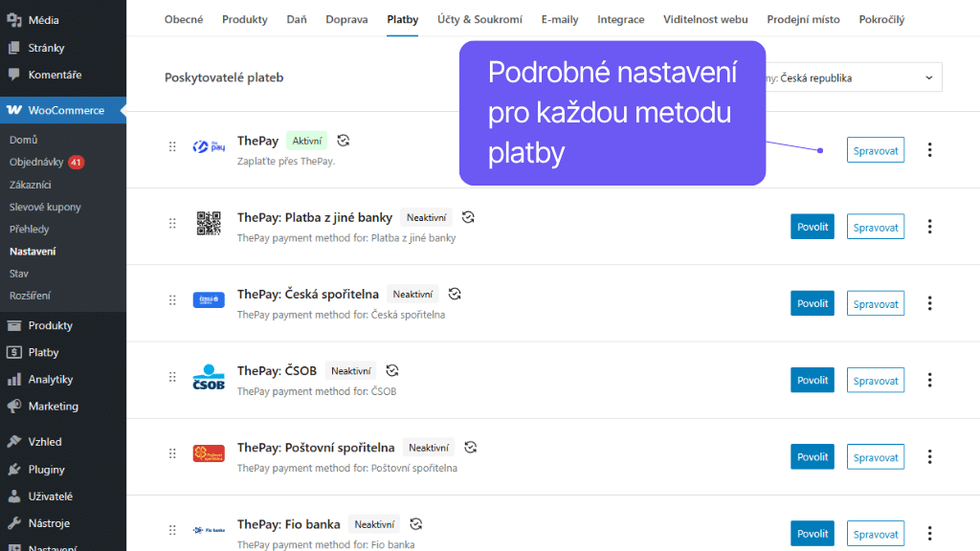This screenshot has height=551, width=980.
Task: Switch to the Viditelnost webu tab
Action: [705, 19]
